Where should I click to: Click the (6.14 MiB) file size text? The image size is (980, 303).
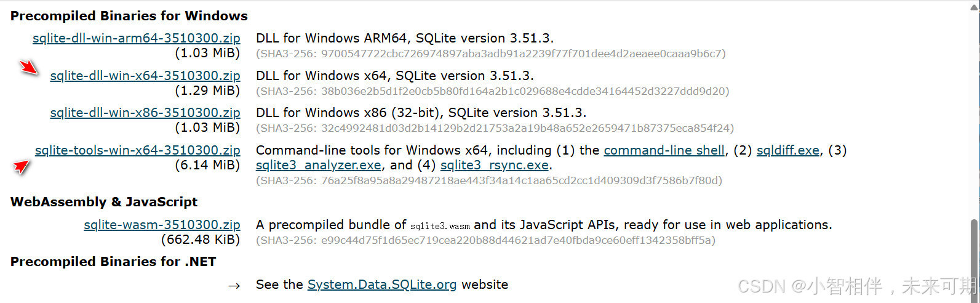point(208,165)
